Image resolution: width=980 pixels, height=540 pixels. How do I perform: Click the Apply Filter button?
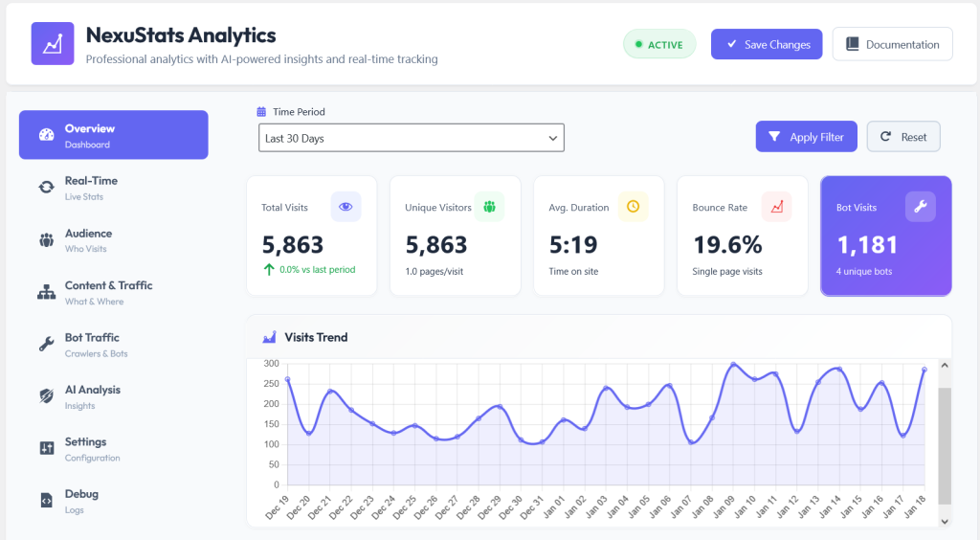(806, 137)
